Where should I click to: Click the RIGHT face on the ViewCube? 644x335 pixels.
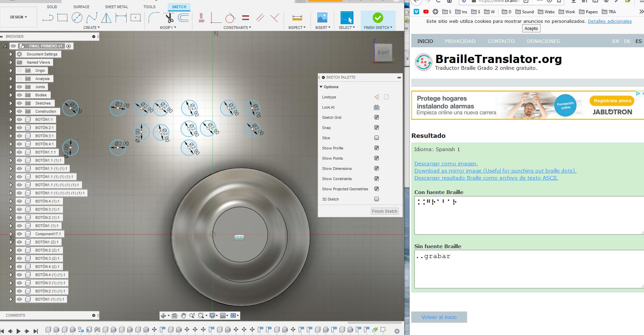coord(383,53)
